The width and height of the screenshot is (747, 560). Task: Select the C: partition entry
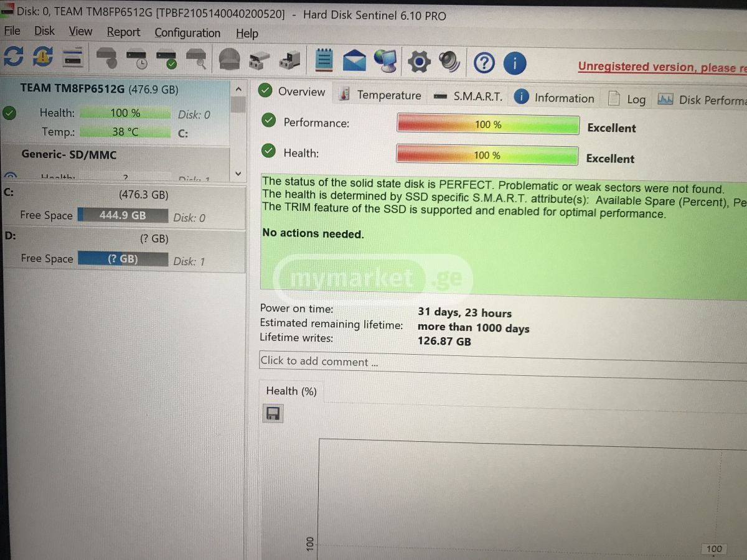click(123, 207)
